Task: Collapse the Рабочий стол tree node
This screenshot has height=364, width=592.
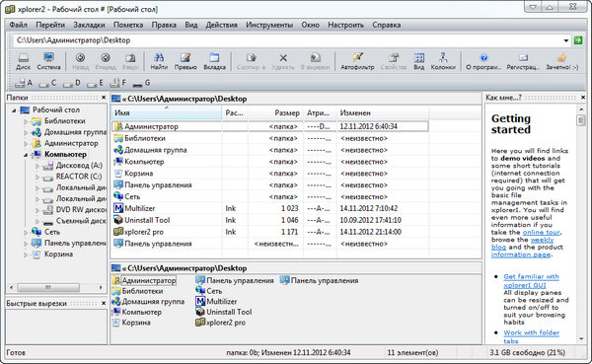Action: point(14,110)
